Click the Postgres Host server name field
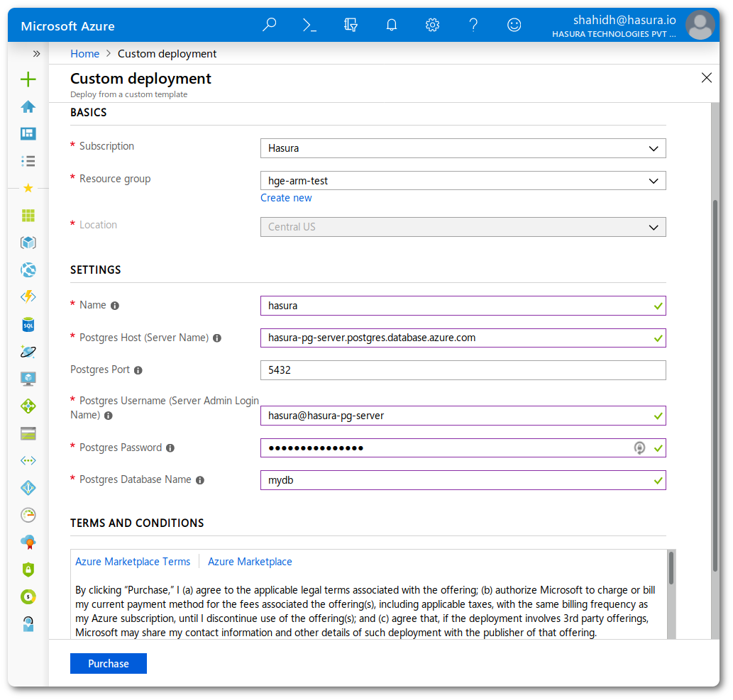Screen dimensions: 733x700 click(463, 338)
